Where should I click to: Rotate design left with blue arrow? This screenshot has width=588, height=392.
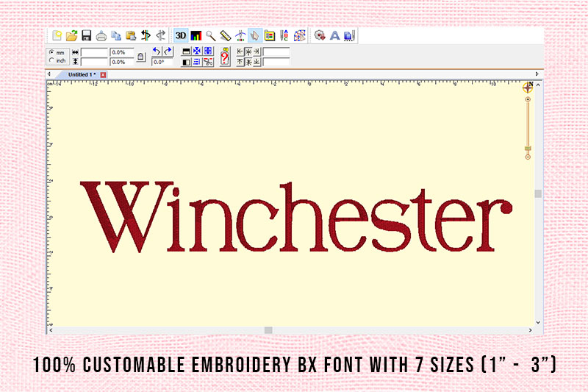157,51
